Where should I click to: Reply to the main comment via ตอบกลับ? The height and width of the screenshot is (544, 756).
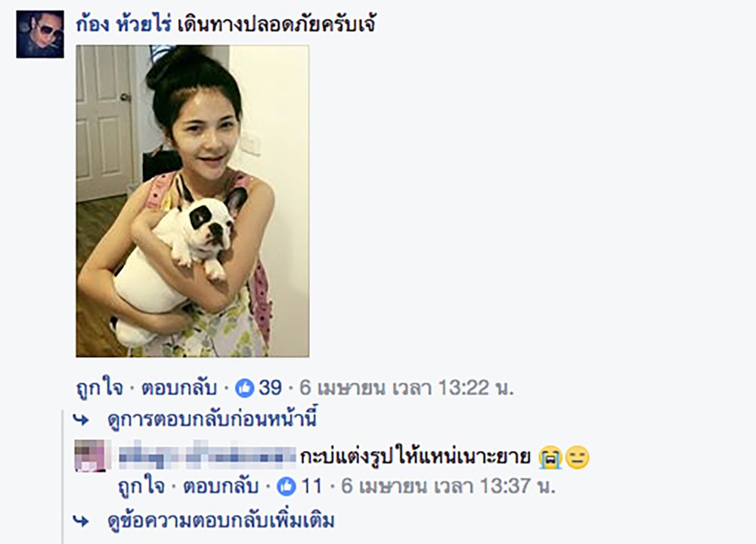coord(179,387)
